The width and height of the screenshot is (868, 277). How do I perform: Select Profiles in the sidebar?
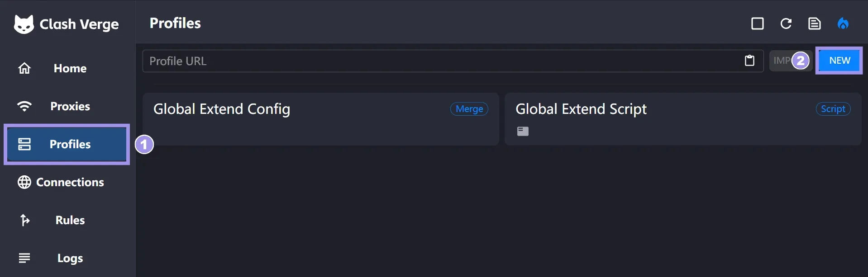(x=67, y=144)
